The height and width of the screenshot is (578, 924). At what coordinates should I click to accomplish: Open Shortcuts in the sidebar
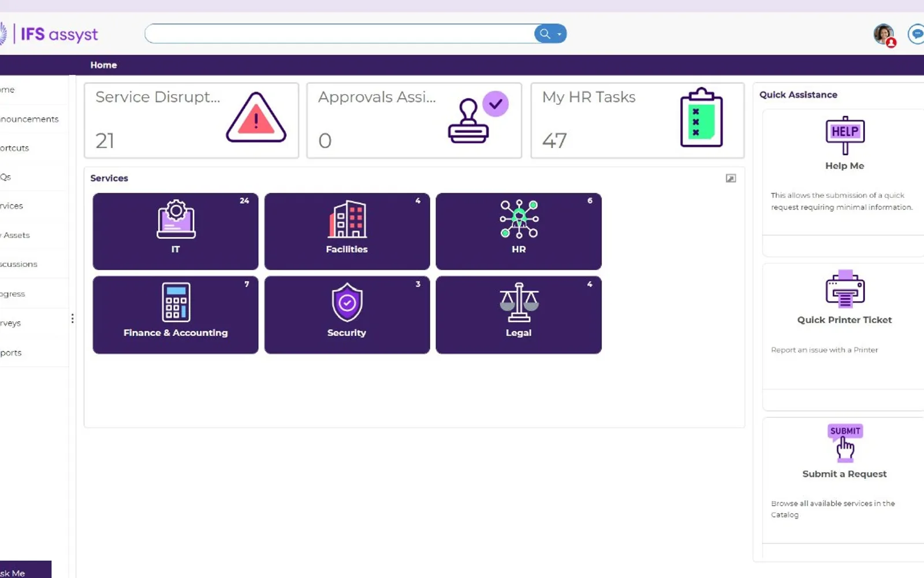15,148
